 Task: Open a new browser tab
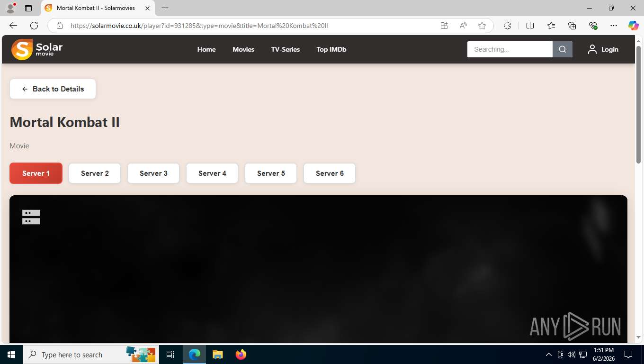(165, 8)
